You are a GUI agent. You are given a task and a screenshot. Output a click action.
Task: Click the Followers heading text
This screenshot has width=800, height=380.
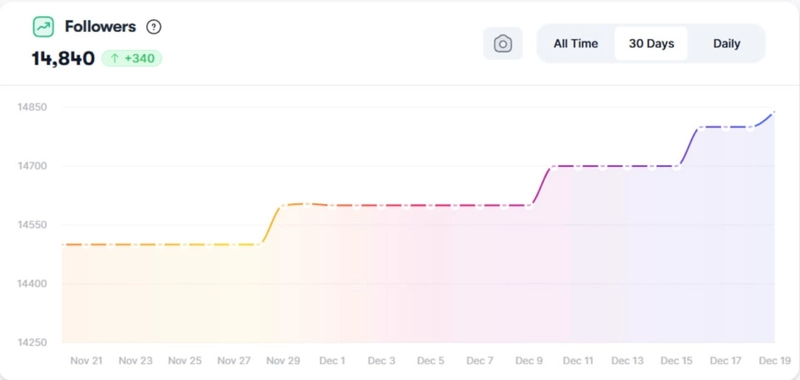click(x=100, y=27)
